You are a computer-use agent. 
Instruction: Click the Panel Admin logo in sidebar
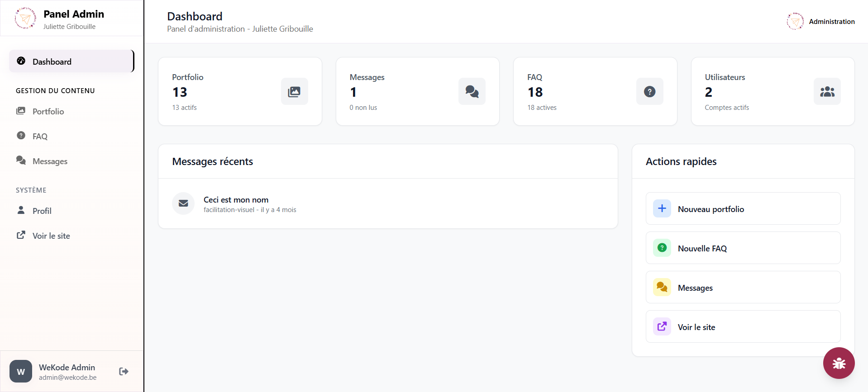25,18
